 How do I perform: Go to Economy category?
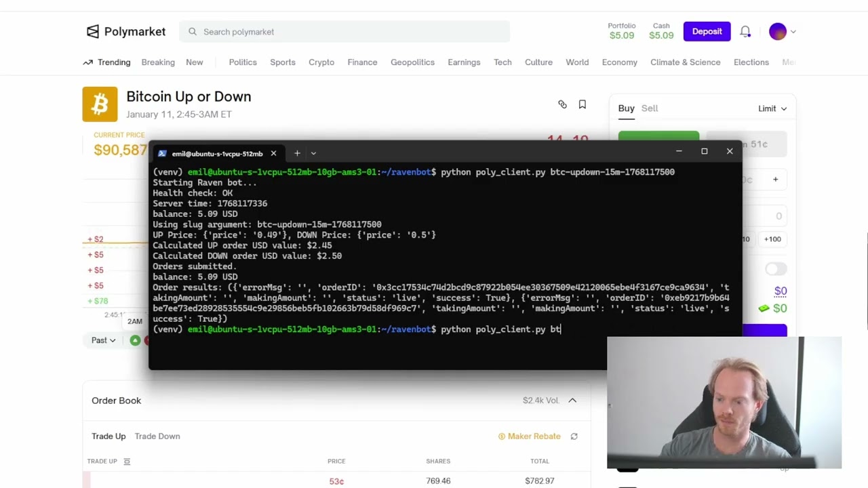click(620, 62)
